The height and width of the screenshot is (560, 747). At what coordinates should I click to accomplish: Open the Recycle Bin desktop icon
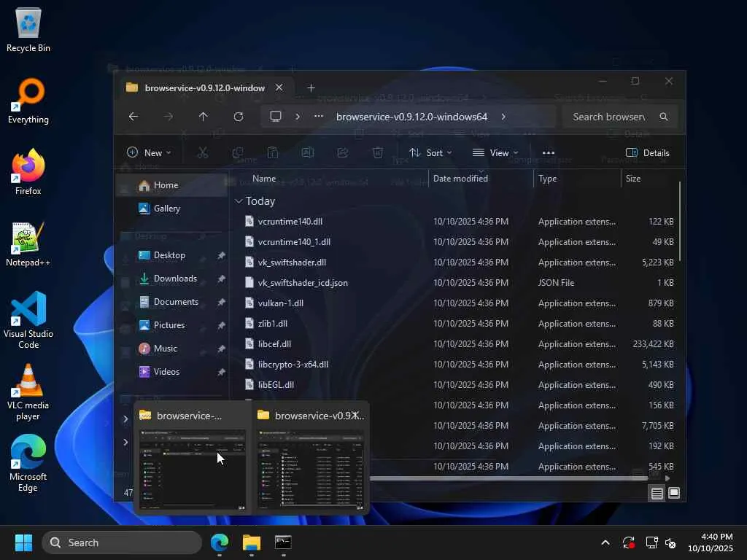click(28, 30)
